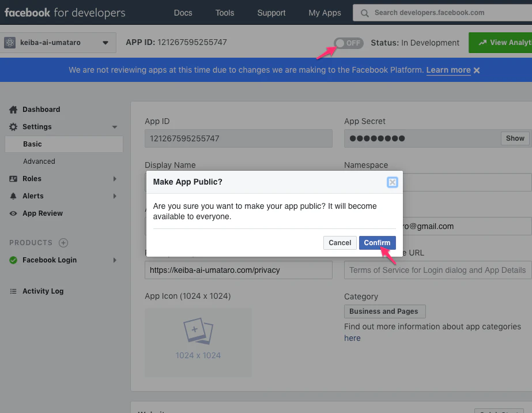
Task: Click the Alerts bell icon
Action: (x=13, y=196)
